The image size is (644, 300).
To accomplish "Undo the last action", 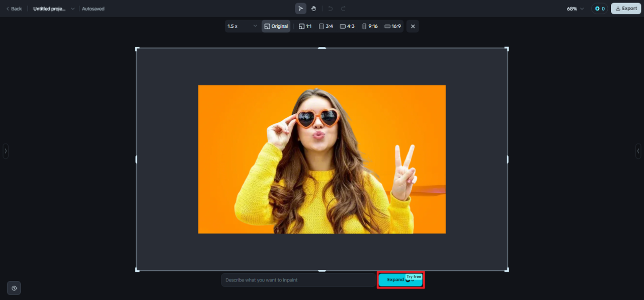I will [x=331, y=9].
